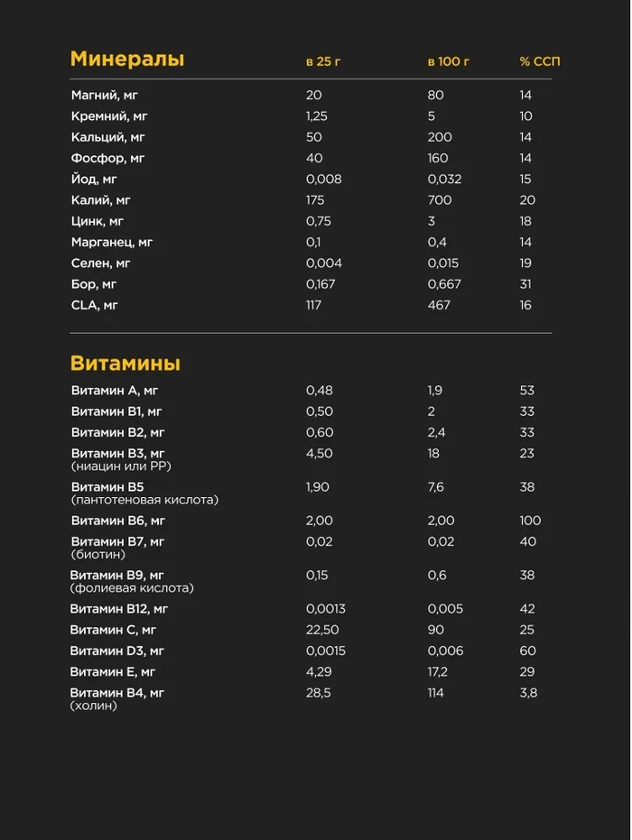The image size is (632, 840).
Task: Click the Минералы section heading
Action: click(127, 60)
